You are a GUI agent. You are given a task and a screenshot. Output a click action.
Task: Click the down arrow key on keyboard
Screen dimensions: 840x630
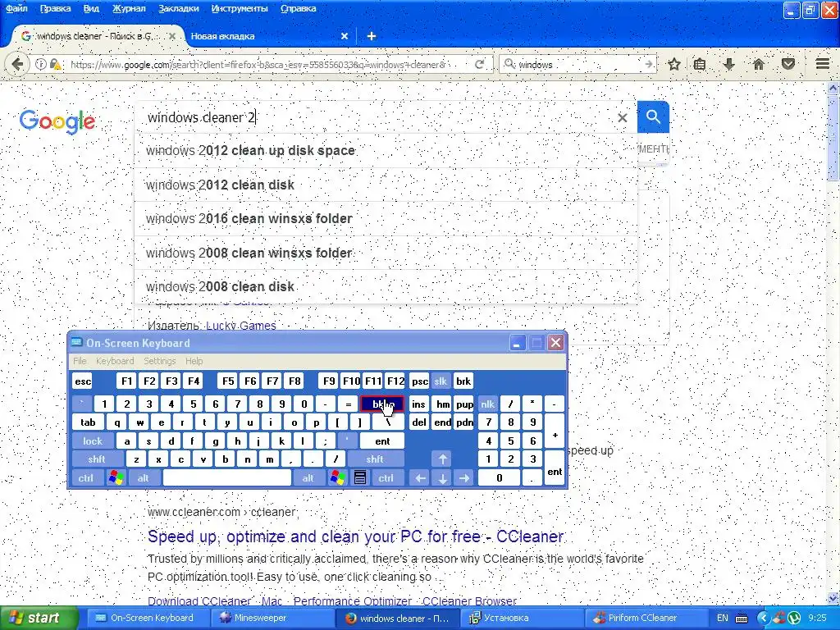pyautogui.click(x=442, y=478)
